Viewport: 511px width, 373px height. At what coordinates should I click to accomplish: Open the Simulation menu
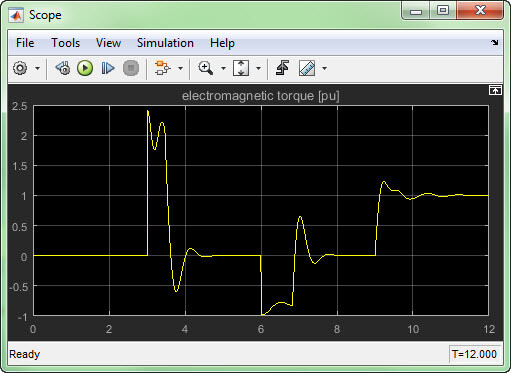click(165, 43)
